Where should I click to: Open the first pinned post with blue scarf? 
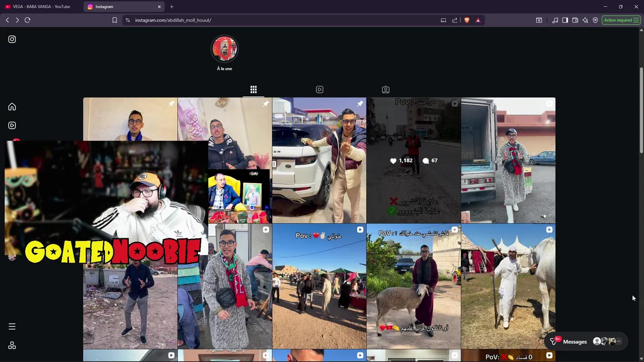[130, 119]
